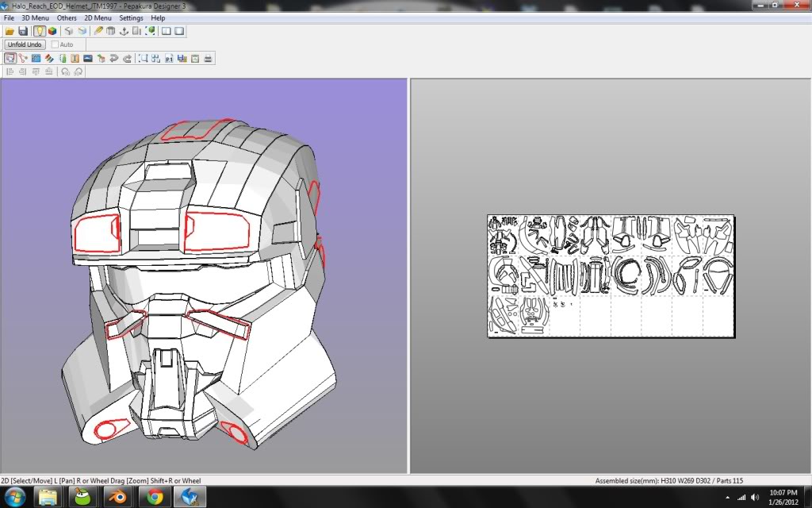Toggle the colored cube texture icon
Viewport: 812px width, 508px height.
pyautogui.click(x=52, y=31)
